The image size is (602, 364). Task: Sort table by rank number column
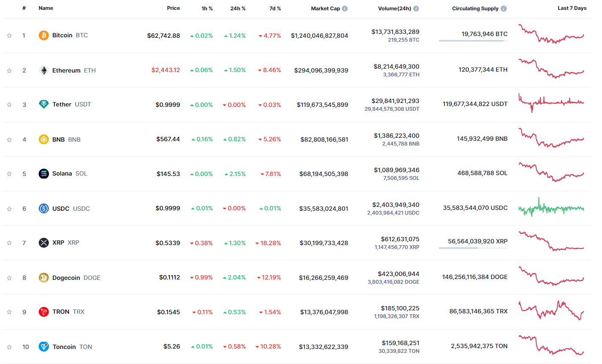(24, 8)
